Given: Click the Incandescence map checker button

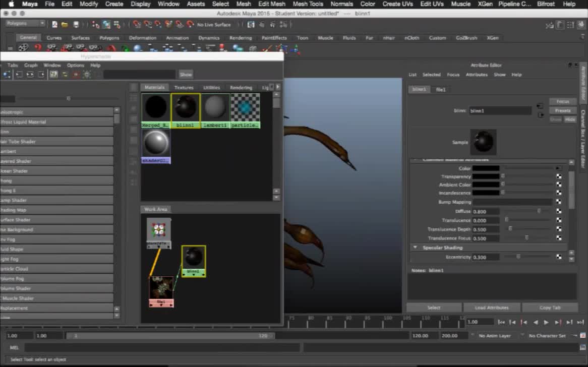Looking at the screenshot, I should coord(559,193).
